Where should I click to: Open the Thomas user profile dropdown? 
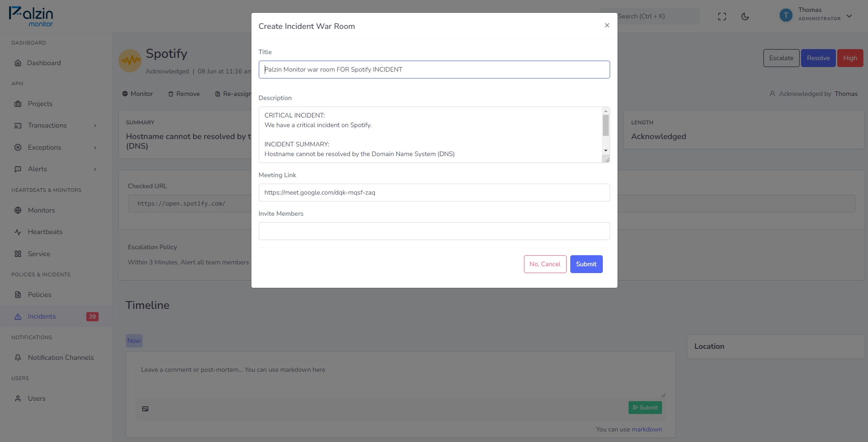tap(816, 15)
